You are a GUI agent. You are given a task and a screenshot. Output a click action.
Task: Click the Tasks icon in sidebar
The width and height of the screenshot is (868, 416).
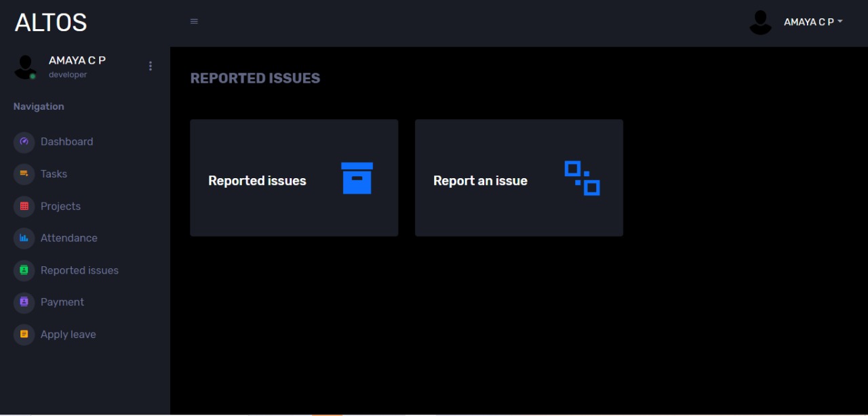tap(24, 174)
